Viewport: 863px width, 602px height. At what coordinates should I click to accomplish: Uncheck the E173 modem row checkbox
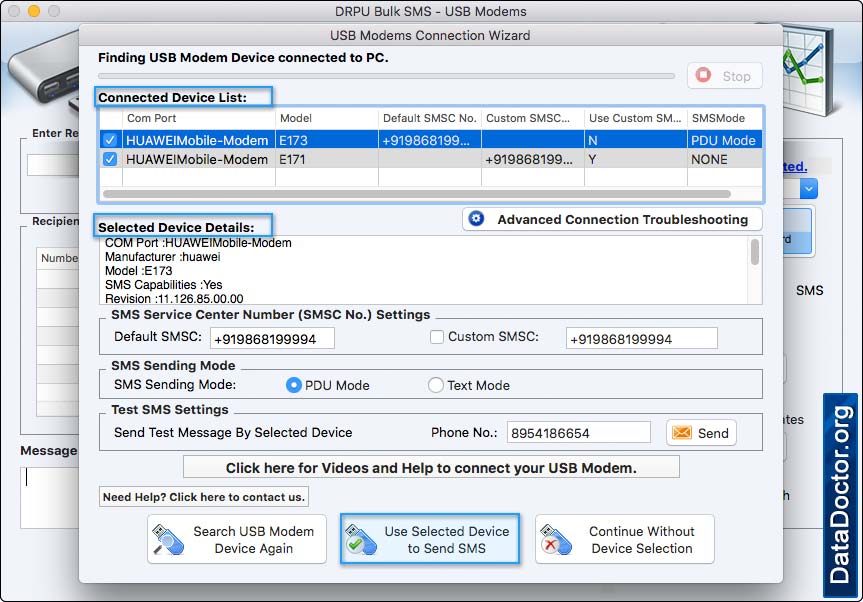coord(110,140)
